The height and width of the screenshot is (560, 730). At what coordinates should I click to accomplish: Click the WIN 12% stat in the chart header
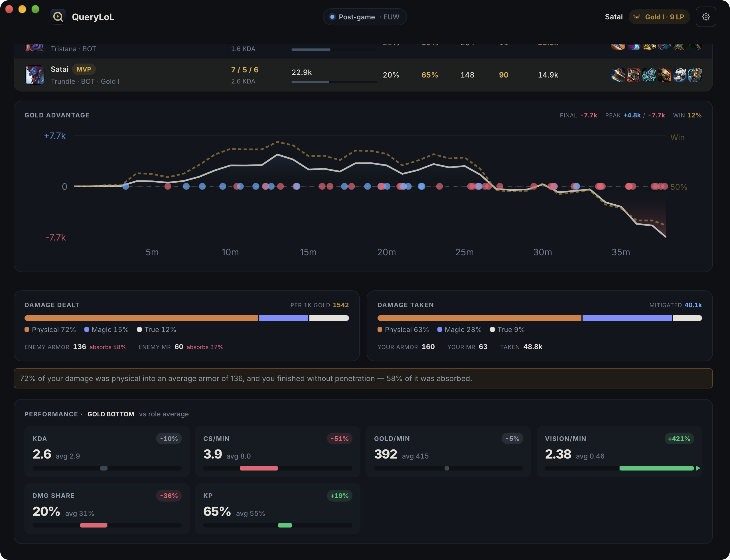[687, 115]
